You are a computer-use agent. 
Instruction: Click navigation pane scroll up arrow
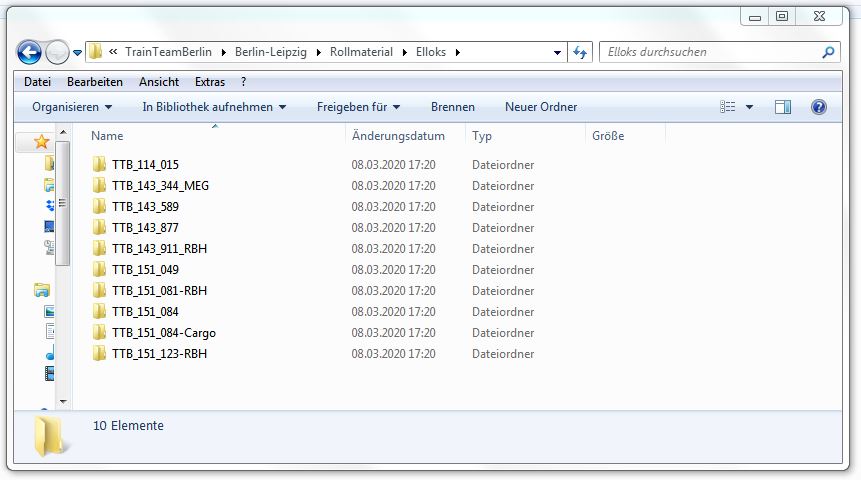point(63,132)
